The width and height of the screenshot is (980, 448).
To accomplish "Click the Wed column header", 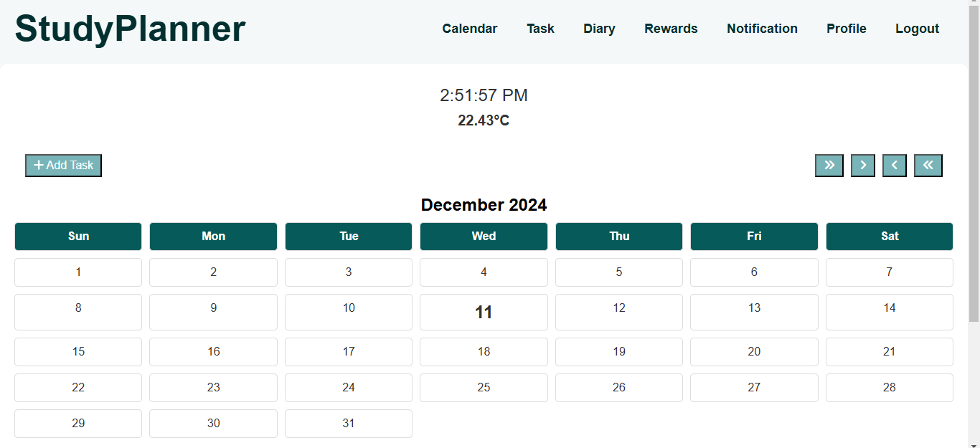I will point(484,237).
